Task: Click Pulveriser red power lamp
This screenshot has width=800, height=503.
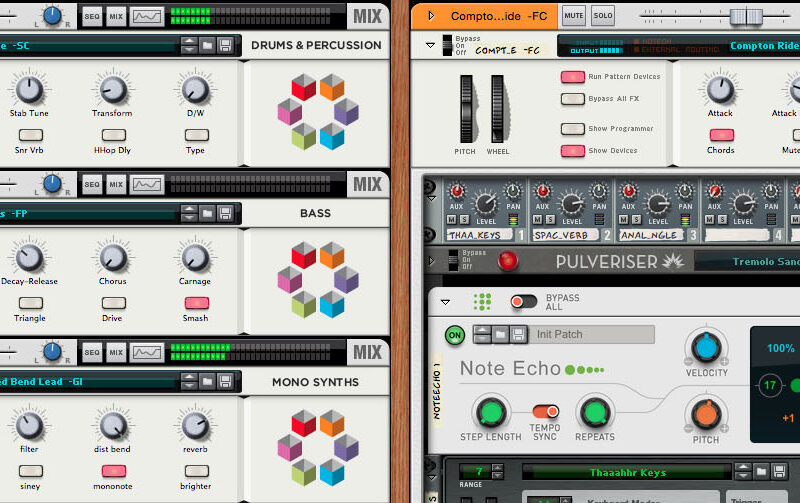Action: coord(507,261)
